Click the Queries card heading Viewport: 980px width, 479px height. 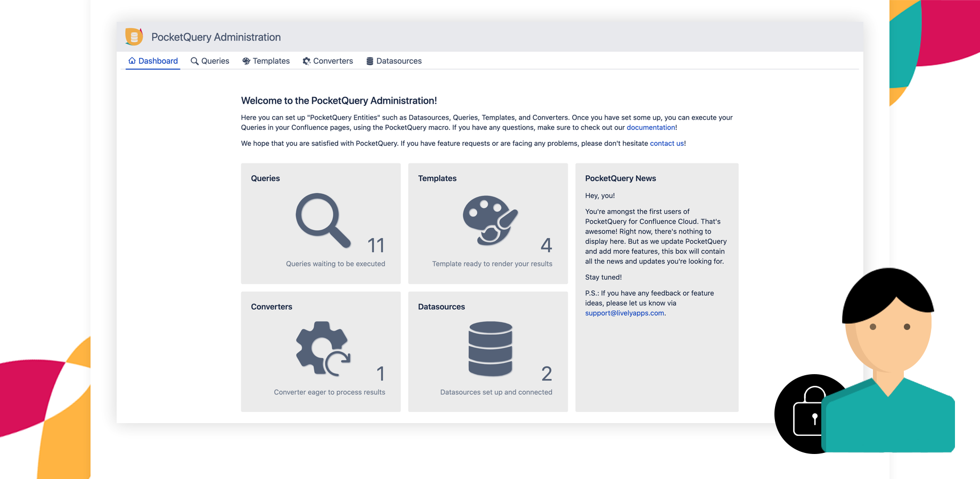tap(265, 178)
